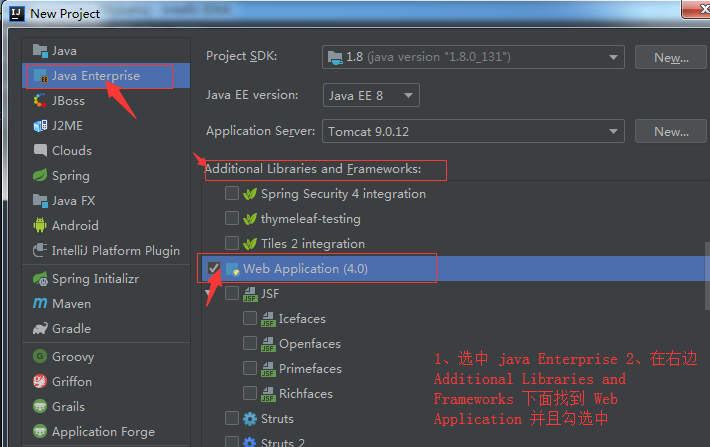Select Spring Security 4 integration label
The width and height of the screenshot is (710, 447).
point(343,194)
